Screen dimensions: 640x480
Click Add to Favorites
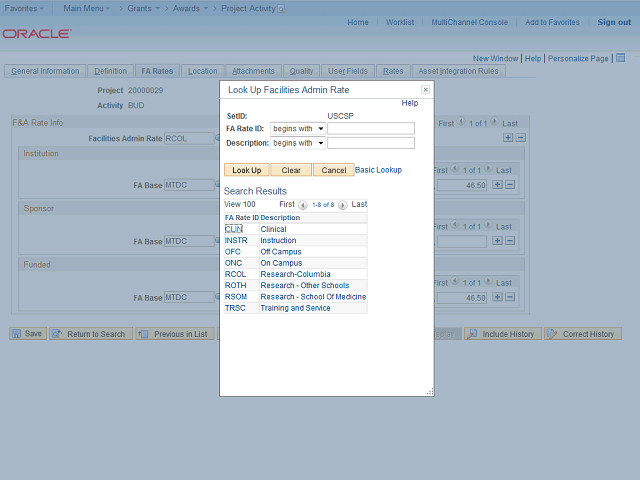[552, 22]
